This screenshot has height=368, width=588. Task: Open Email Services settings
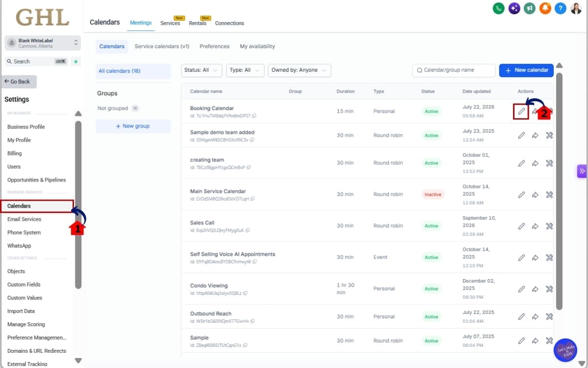point(24,219)
